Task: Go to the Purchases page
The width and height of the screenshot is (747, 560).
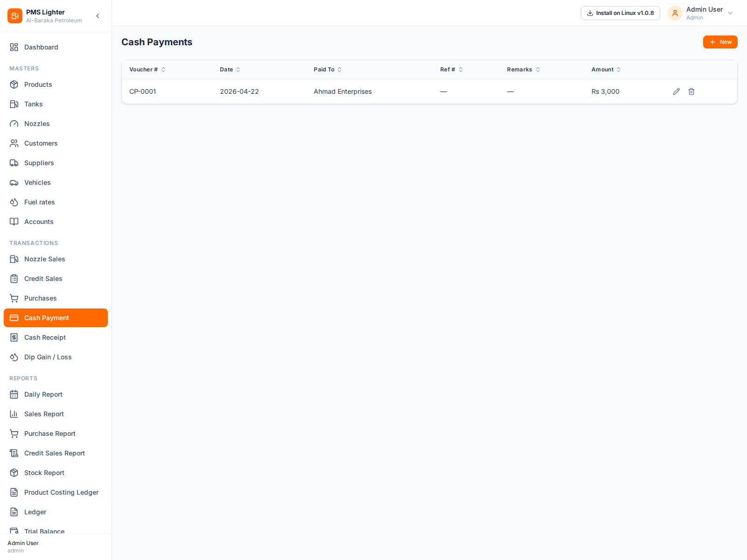Action: click(x=56, y=298)
